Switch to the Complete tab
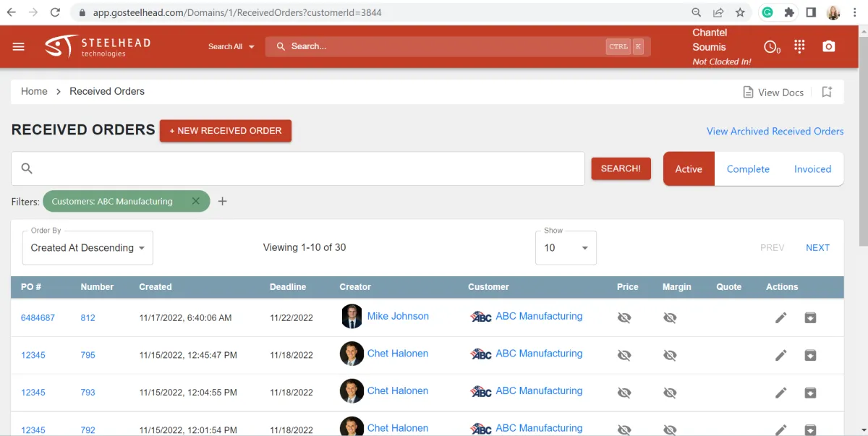868x436 pixels. pyautogui.click(x=748, y=169)
